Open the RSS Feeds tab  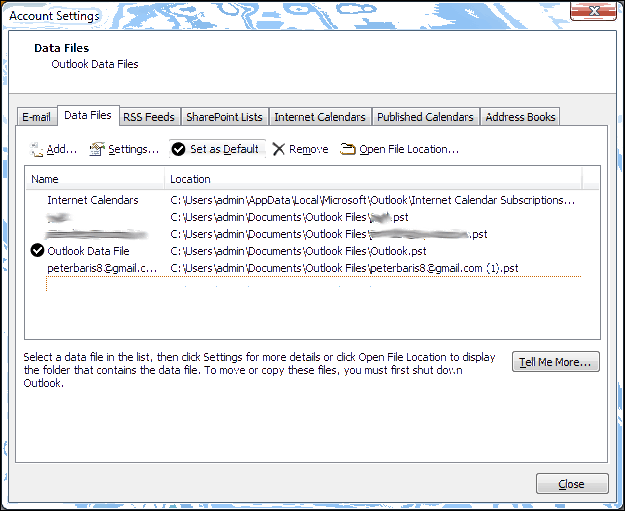(x=149, y=117)
